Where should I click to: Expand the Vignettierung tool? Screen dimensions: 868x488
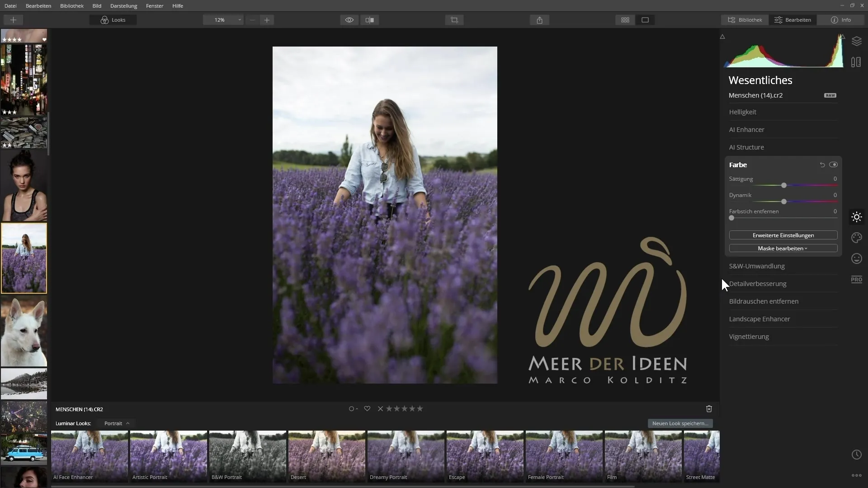pos(783,337)
